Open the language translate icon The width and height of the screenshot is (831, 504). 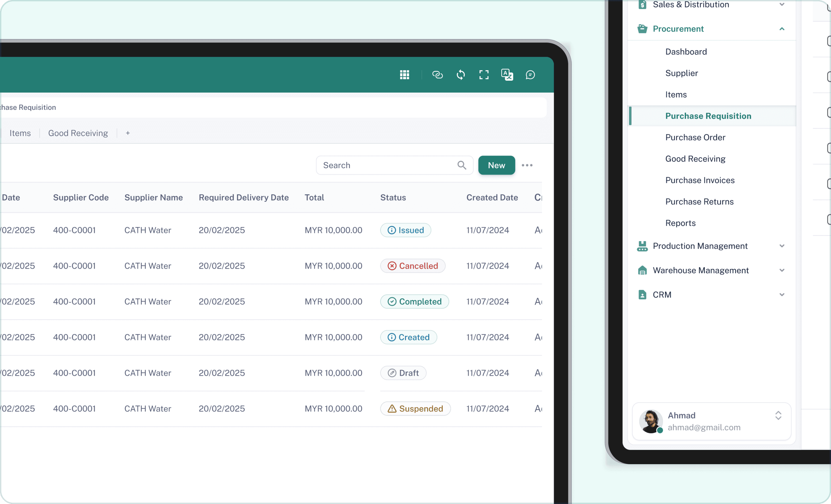pos(507,75)
